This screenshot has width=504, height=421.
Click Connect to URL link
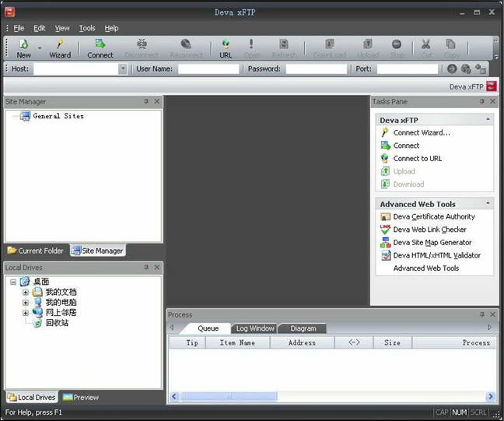tap(417, 159)
